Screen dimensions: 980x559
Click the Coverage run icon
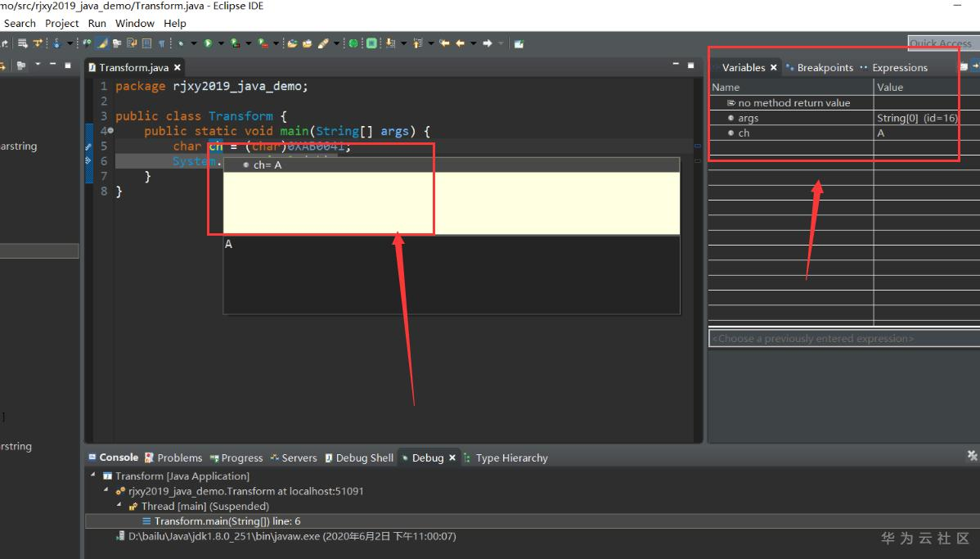pyautogui.click(x=235, y=43)
